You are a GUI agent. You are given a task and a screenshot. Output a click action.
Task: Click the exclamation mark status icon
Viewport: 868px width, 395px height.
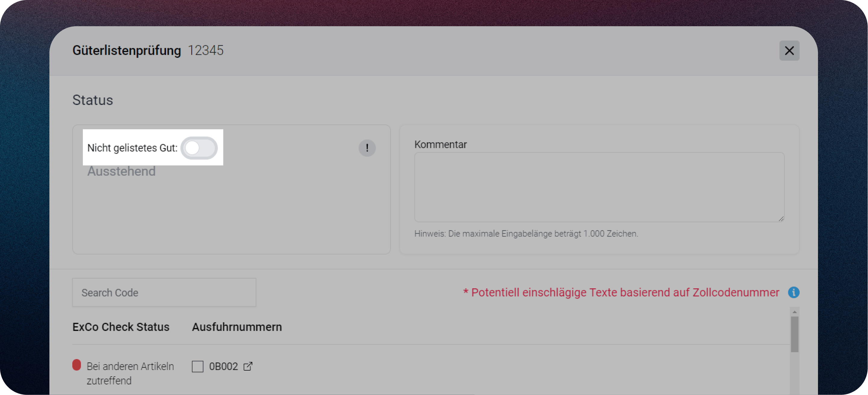[x=367, y=148]
